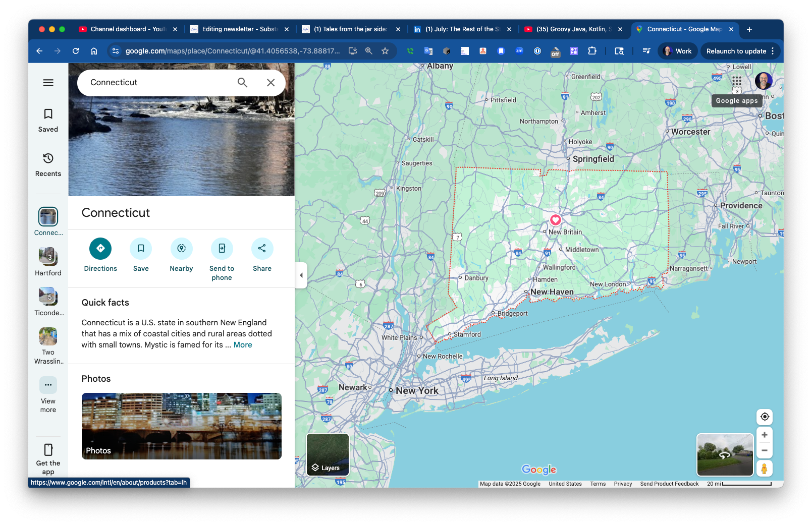
Task: Click the New York city label
Action: click(x=417, y=391)
